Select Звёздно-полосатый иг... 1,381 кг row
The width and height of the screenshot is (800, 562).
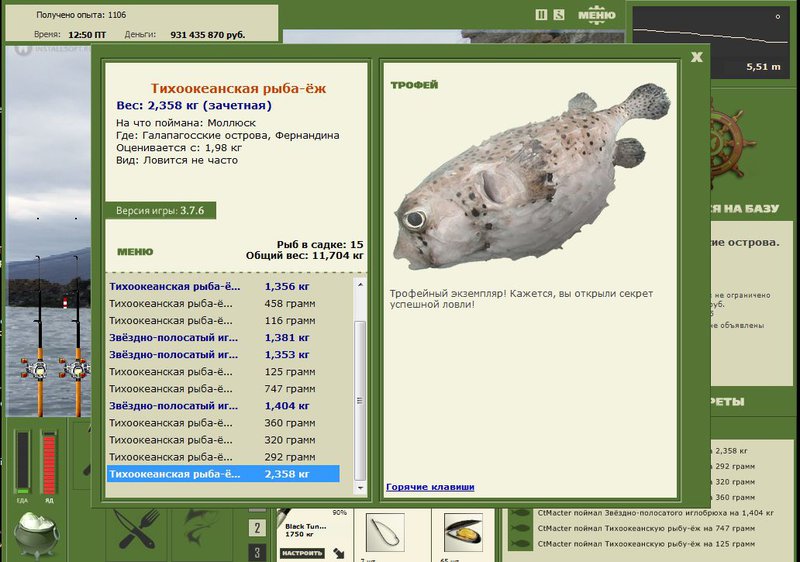point(223,338)
